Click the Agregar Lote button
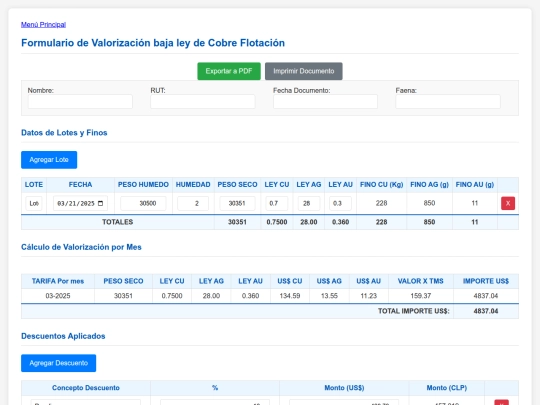This screenshot has height=405, width=540. click(x=49, y=160)
